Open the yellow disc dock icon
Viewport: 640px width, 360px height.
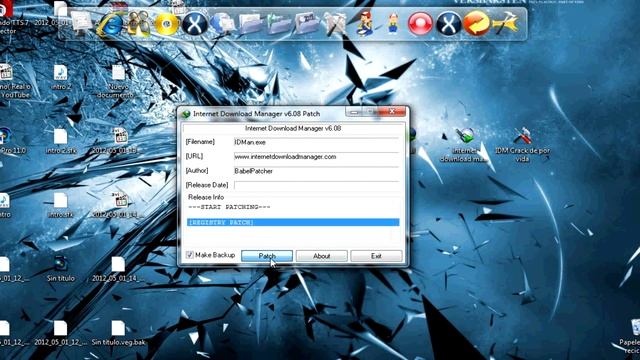[x=166, y=24]
